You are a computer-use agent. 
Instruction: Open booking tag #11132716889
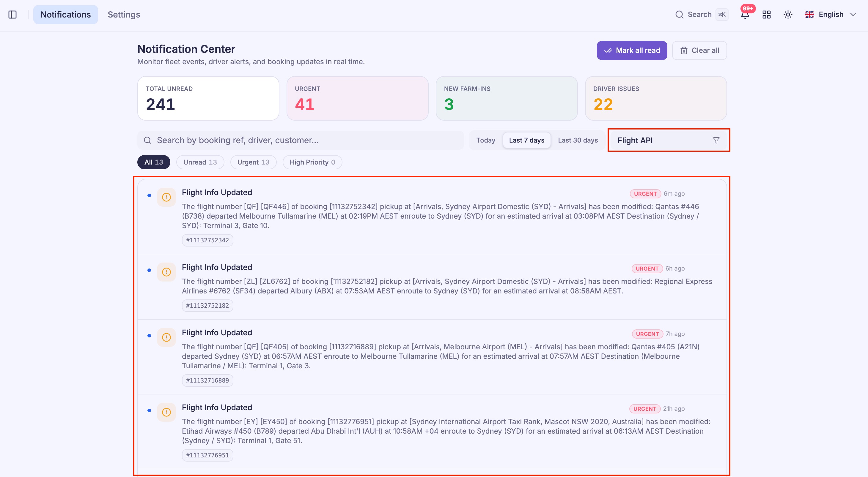click(x=207, y=380)
